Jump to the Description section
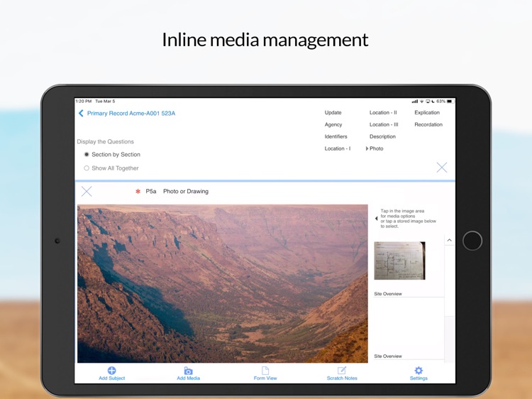This screenshot has width=532, height=399. [382, 136]
